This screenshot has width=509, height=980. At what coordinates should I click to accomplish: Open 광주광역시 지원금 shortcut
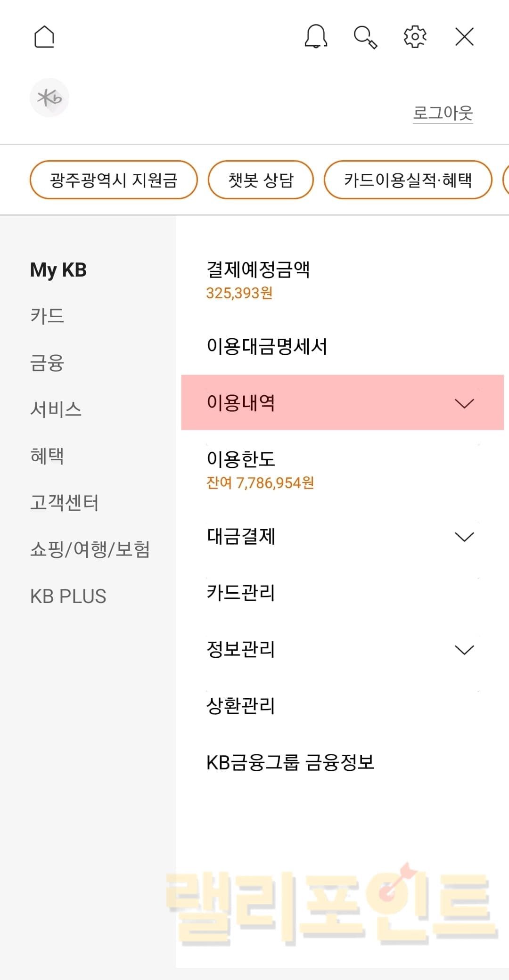[114, 180]
